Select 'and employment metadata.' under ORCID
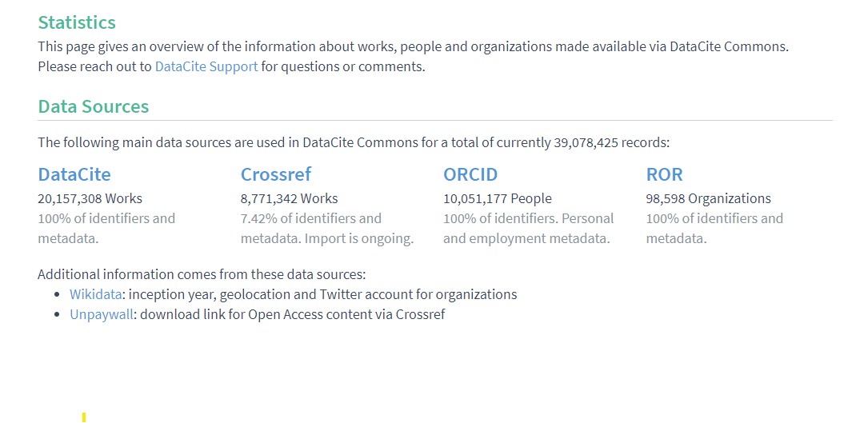868x423 pixels. pos(526,239)
